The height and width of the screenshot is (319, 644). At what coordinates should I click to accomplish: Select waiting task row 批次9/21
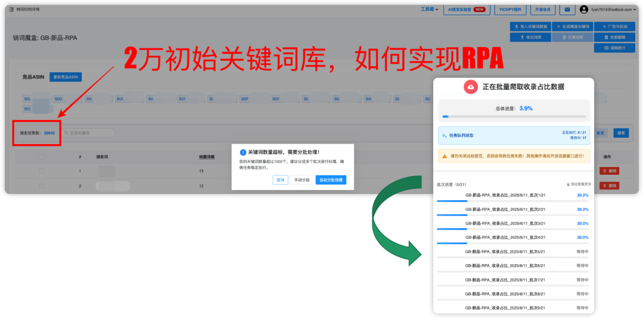tap(513, 309)
